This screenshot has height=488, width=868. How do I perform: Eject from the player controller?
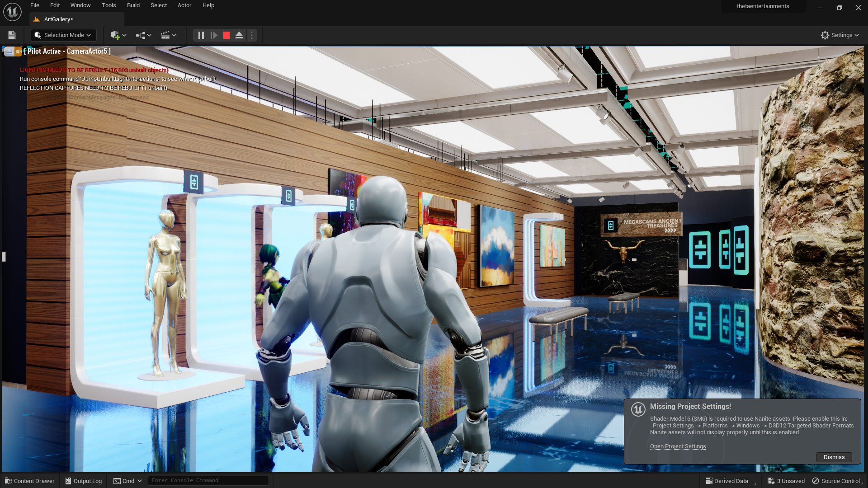tap(239, 35)
